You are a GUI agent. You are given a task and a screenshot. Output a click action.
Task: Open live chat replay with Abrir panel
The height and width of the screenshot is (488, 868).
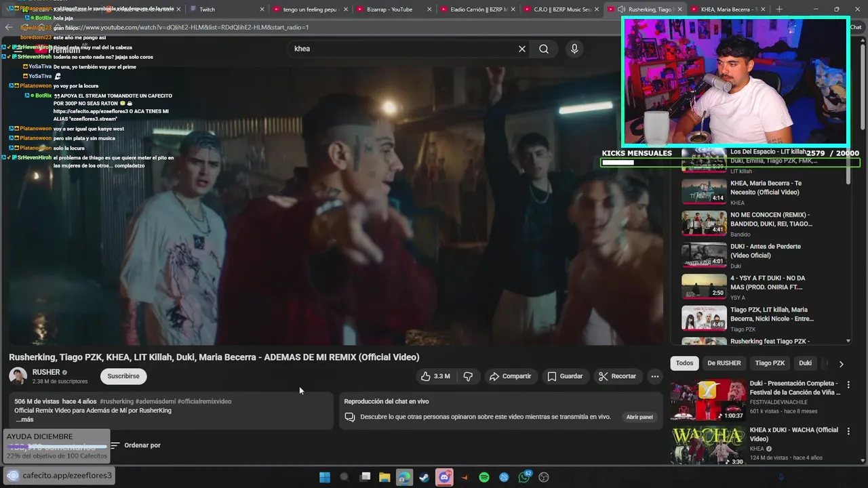[x=639, y=417]
